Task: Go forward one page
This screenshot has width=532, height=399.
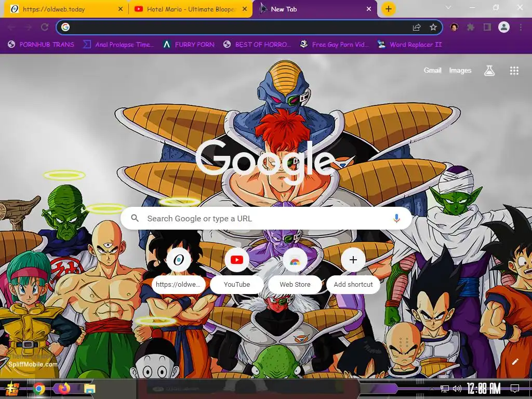Action: 28,27
